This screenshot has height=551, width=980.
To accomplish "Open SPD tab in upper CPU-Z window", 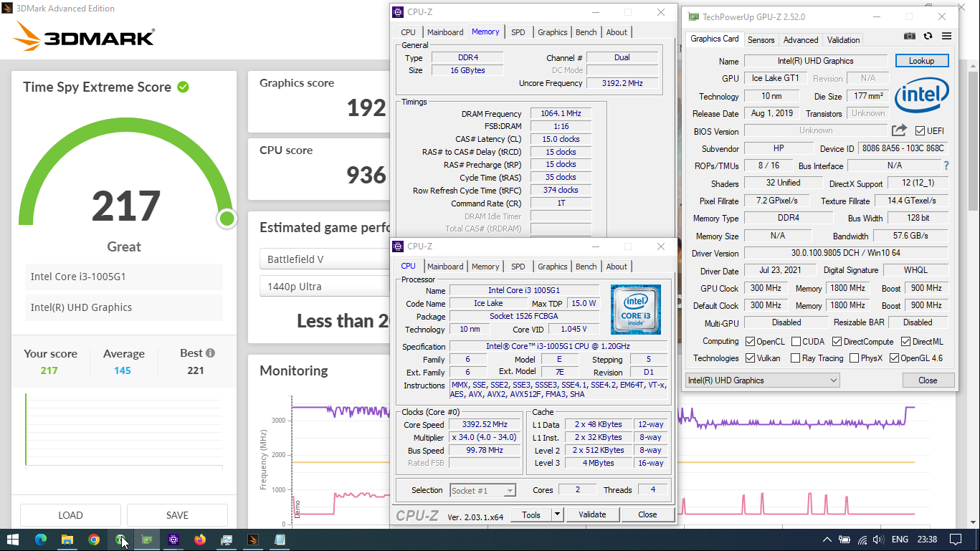I will (518, 32).
